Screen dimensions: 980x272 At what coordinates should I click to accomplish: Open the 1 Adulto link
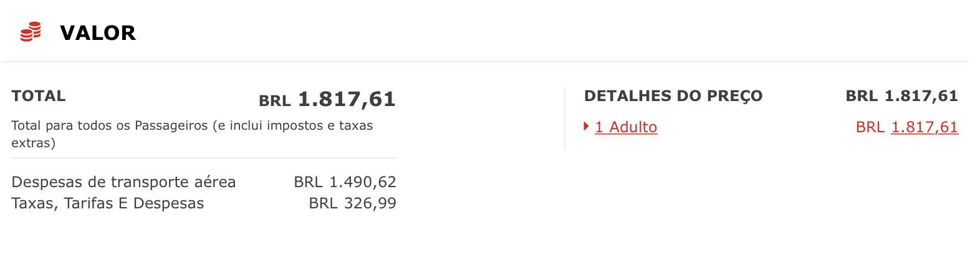[626, 127]
